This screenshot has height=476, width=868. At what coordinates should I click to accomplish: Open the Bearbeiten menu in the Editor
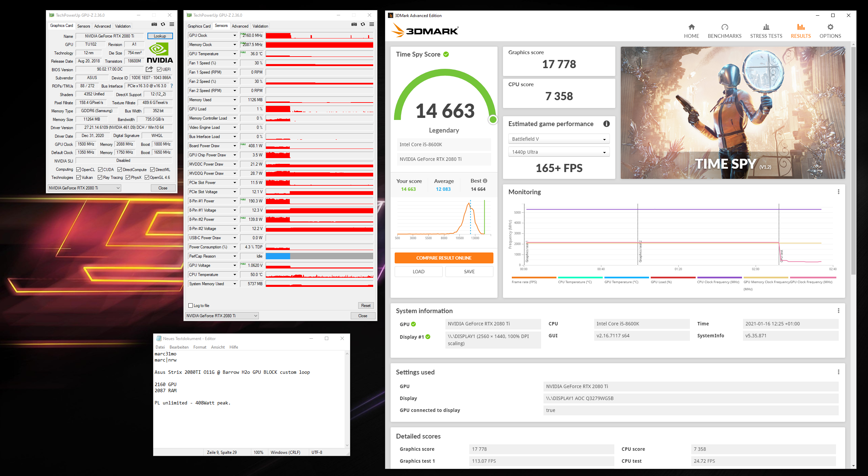pos(179,347)
